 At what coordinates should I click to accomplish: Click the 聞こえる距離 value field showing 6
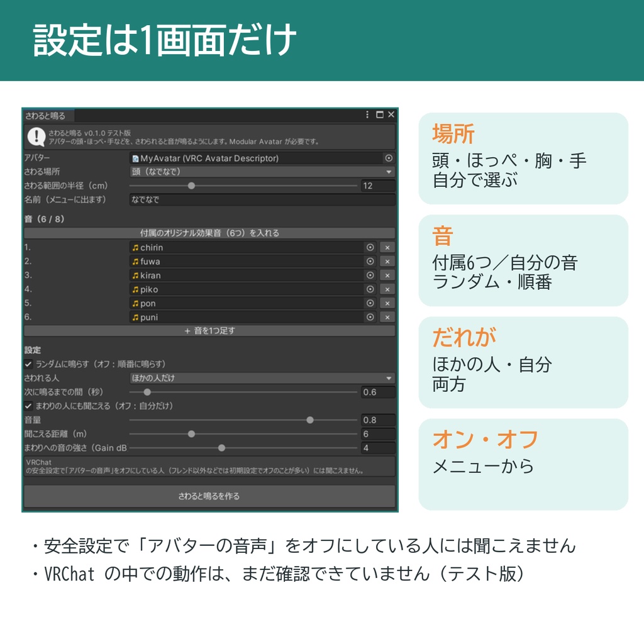[378, 434]
